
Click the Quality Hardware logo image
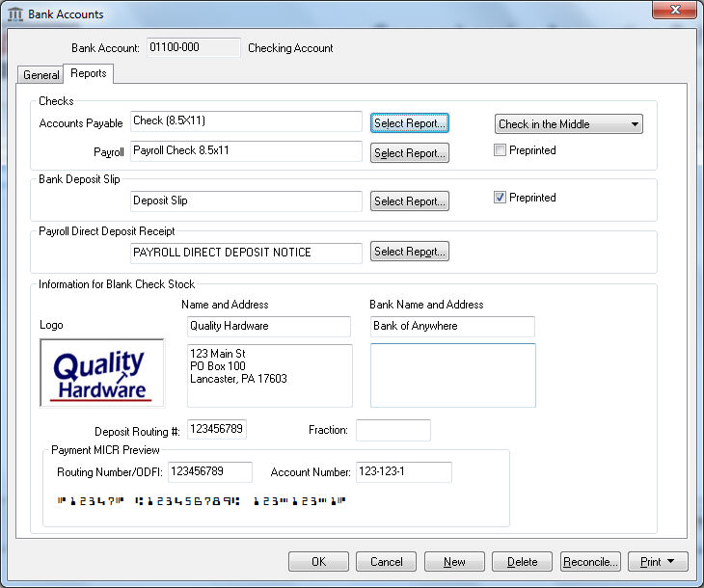click(x=101, y=374)
